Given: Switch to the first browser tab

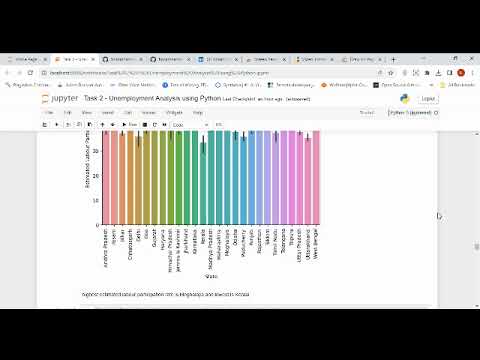Looking at the screenshot, I should pos(28,59).
